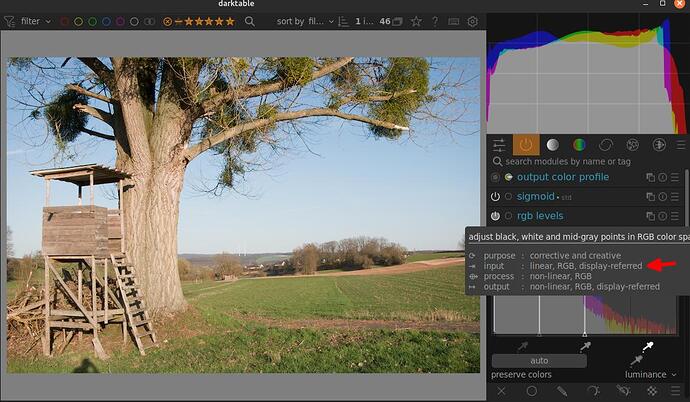Open multi-instance menu for rgb levels
This screenshot has height=402, width=690.
coord(650,216)
